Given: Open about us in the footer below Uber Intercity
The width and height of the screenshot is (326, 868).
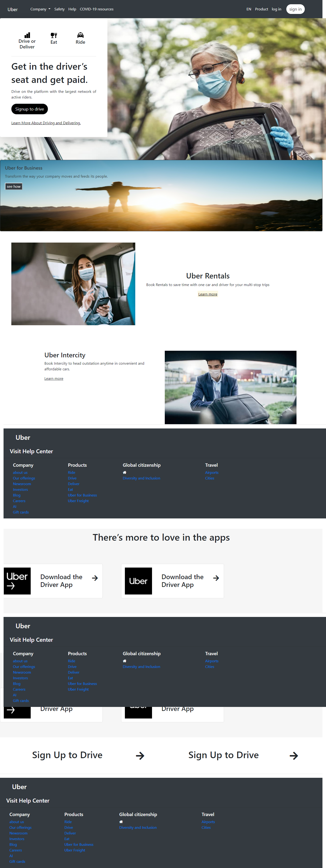Looking at the screenshot, I should point(20,472).
